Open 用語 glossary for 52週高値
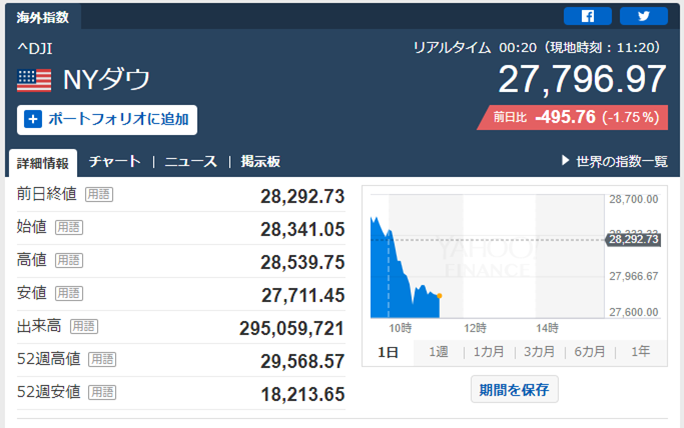 pyautogui.click(x=102, y=360)
